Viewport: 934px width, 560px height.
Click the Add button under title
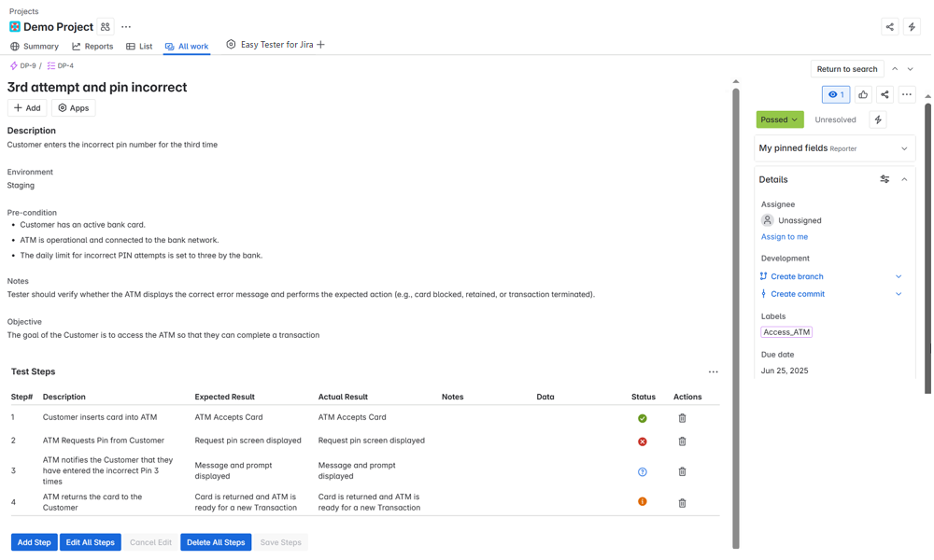tap(27, 108)
